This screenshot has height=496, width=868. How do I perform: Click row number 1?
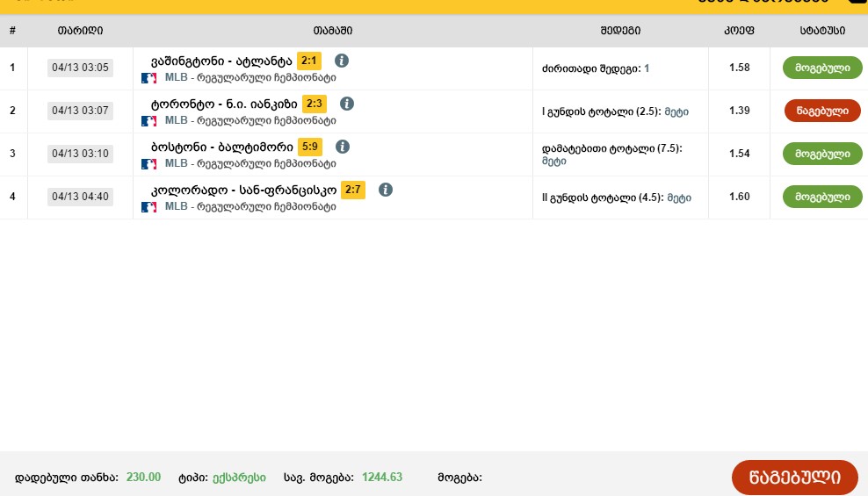(x=12, y=68)
